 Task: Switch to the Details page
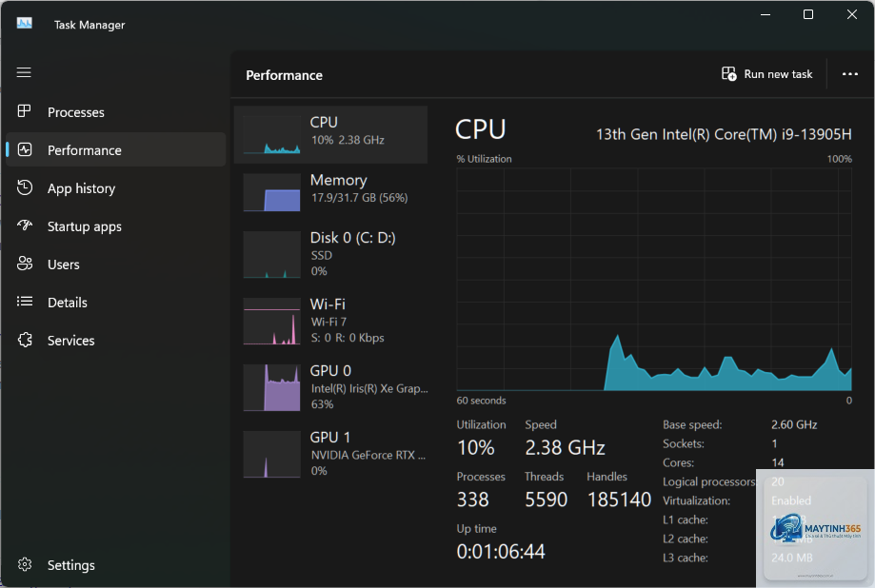pyautogui.click(x=115, y=302)
